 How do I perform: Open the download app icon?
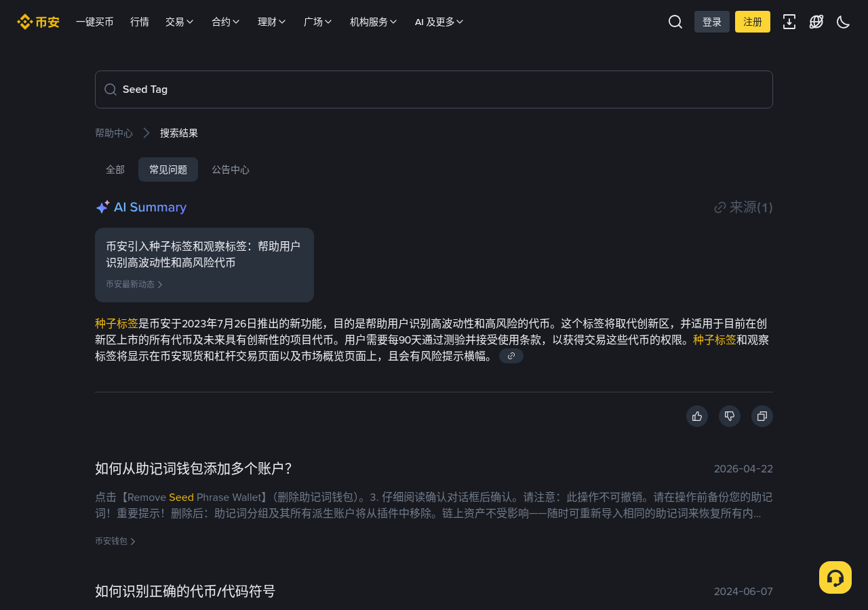789,22
